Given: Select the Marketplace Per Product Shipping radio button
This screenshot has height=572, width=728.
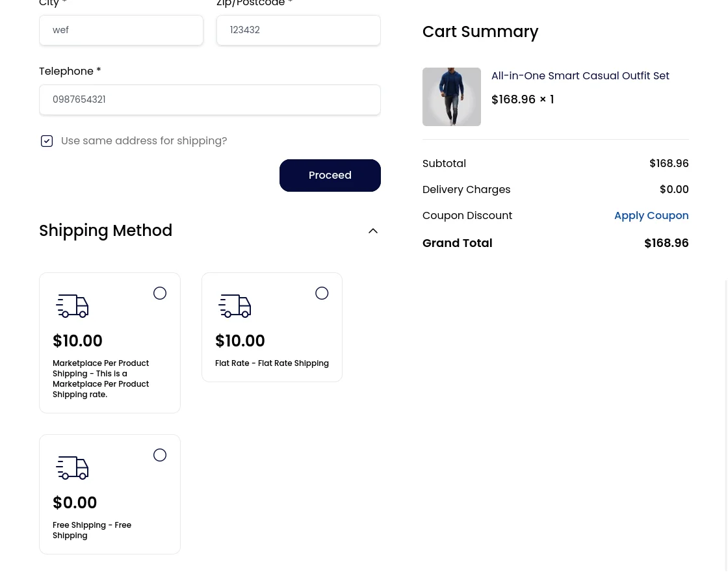Looking at the screenshot, I should coord(160,292).
